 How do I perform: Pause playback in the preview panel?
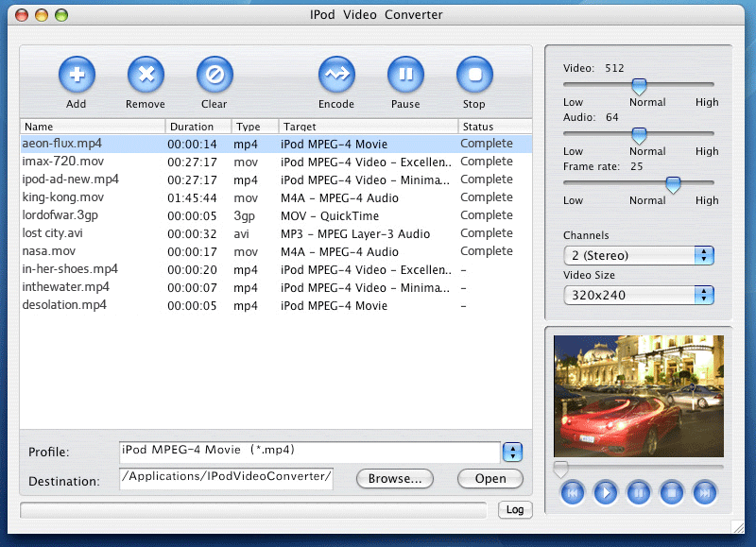coord(638,492)
